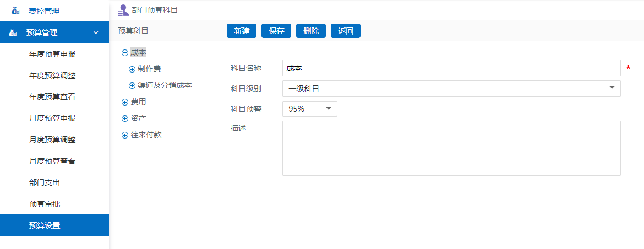Click the 部门预算科目 header person icon
The height and width of the screenshot is (249, 644).
(x=123, y=10)
